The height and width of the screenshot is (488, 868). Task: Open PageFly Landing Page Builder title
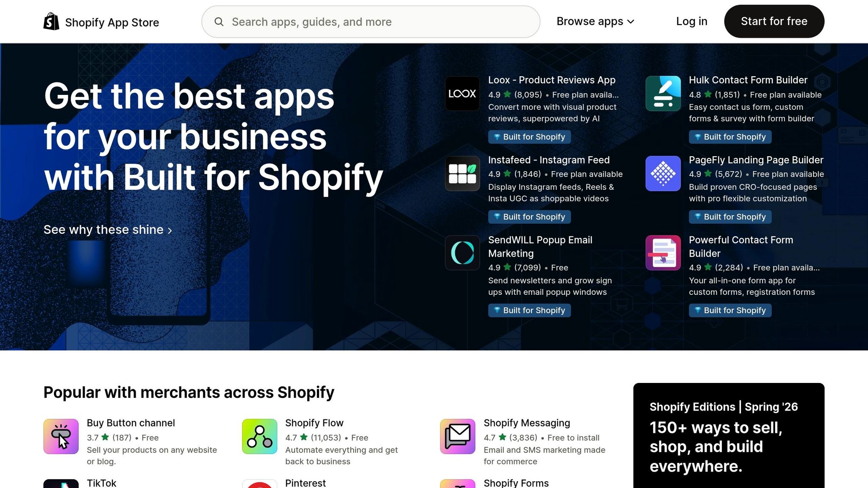pyautogui.click(x=756, y=160)
